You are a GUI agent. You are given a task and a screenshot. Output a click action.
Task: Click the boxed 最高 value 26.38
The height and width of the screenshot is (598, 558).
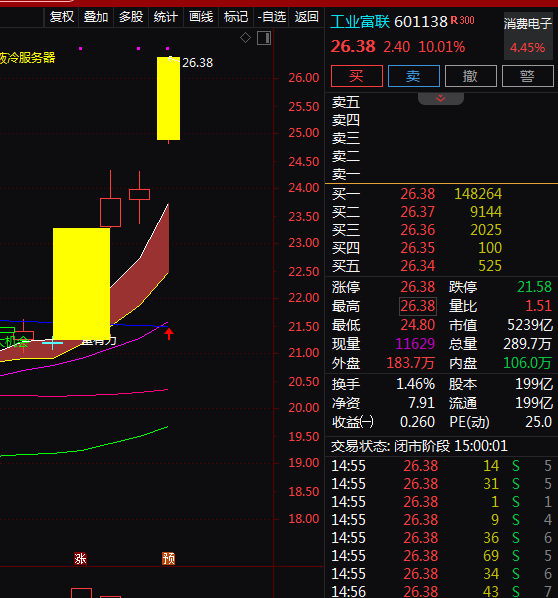(x=418, y=306)
